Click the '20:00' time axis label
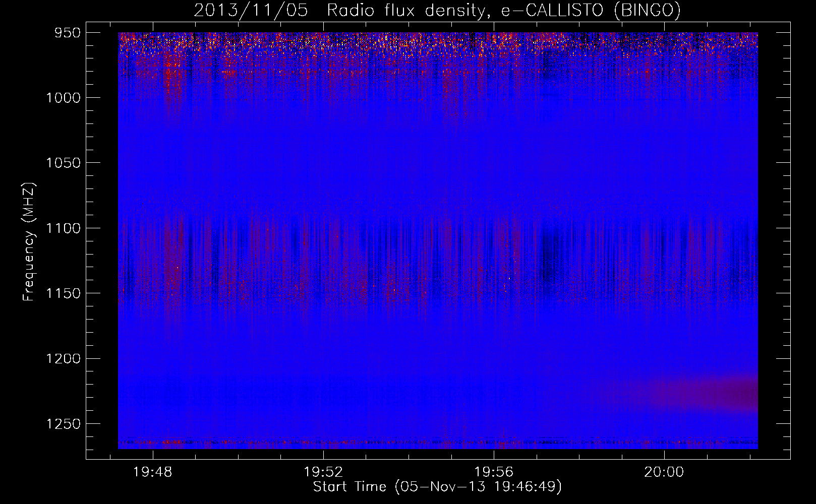The width and height of the screenshot is (816, 504). click(664, 472)
